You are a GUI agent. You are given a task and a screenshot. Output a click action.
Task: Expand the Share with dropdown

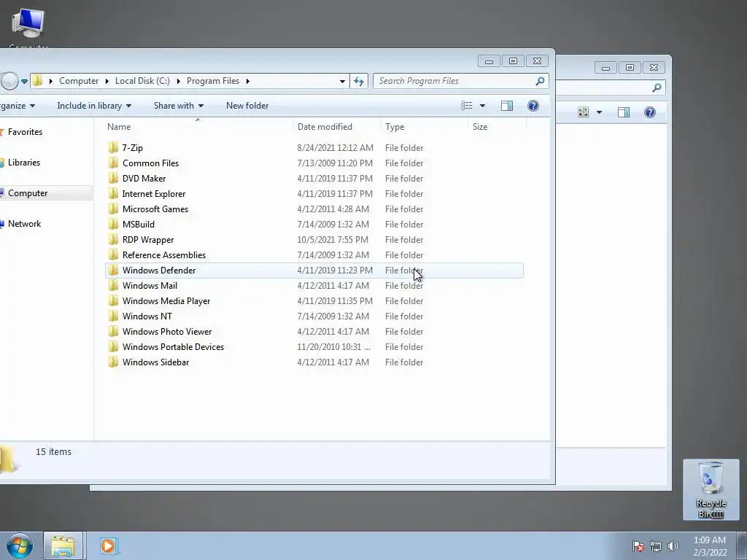click(179, 106)
